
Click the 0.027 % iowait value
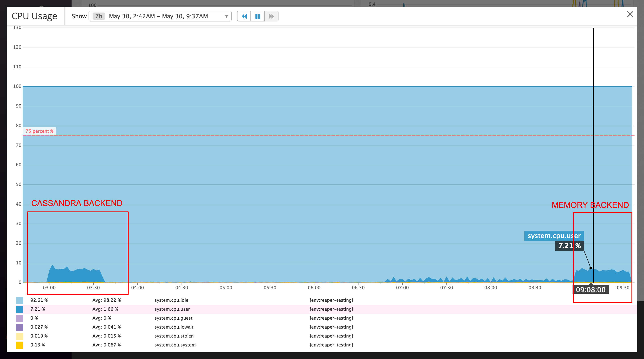pos(39,327)
